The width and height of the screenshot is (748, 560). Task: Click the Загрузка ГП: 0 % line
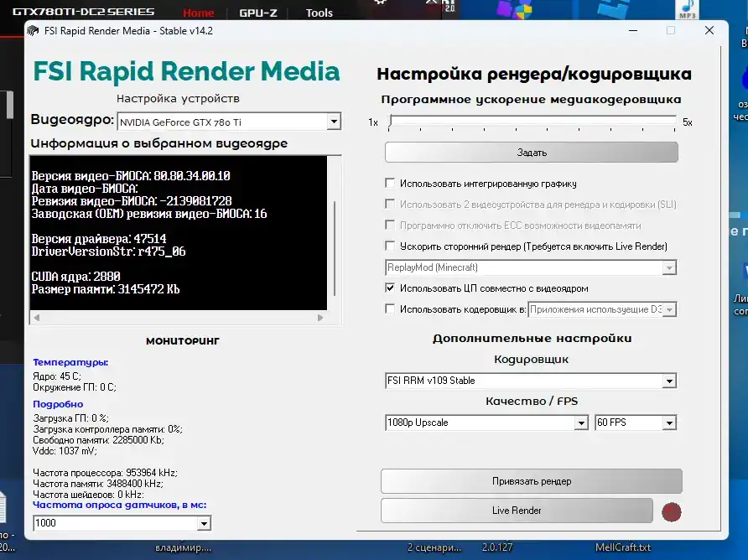coord(70,418)
